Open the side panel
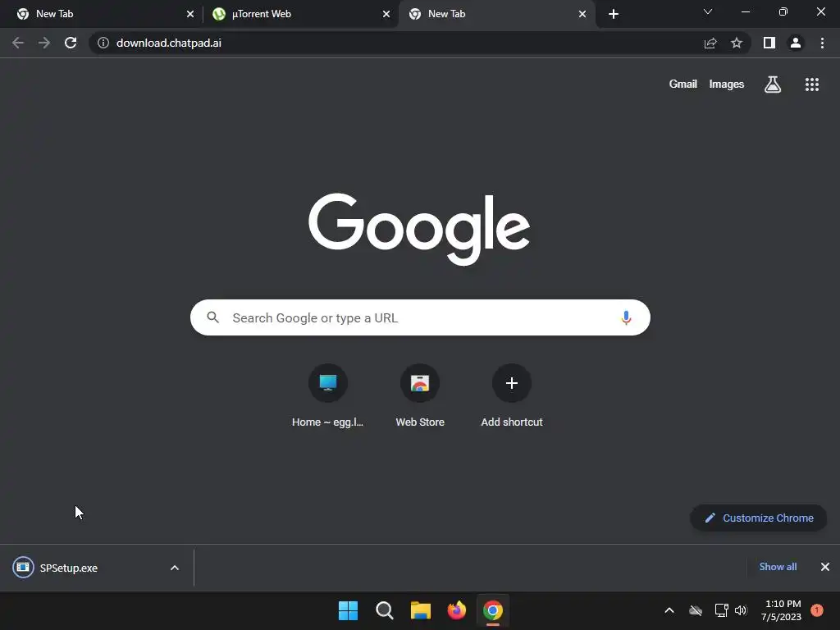Viewport: 840px width, 630px height. tap(769, 43)
